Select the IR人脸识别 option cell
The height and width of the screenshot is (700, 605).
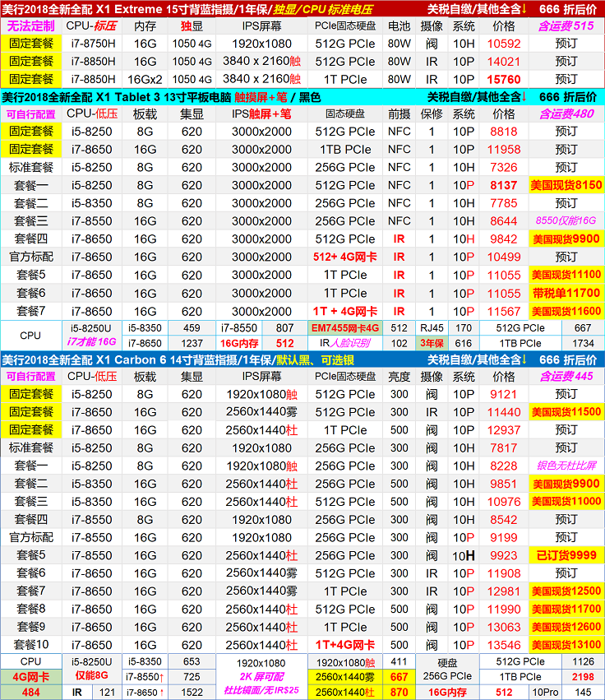(345, 344)
